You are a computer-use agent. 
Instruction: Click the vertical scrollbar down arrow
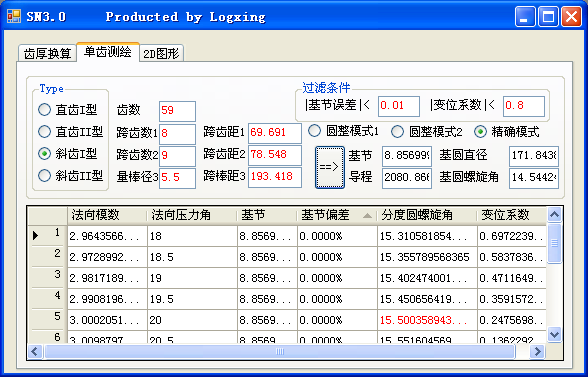click(x=554, y=334)
